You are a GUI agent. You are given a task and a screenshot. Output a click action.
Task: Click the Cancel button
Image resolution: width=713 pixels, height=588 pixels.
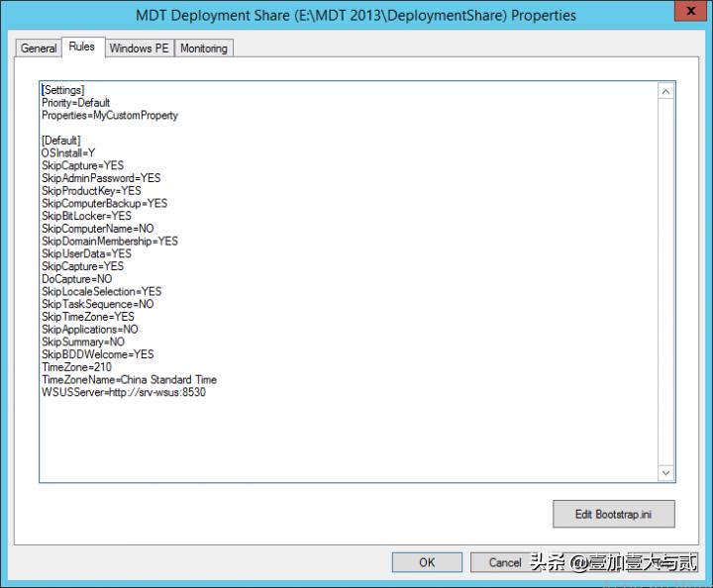coord(505,562)
